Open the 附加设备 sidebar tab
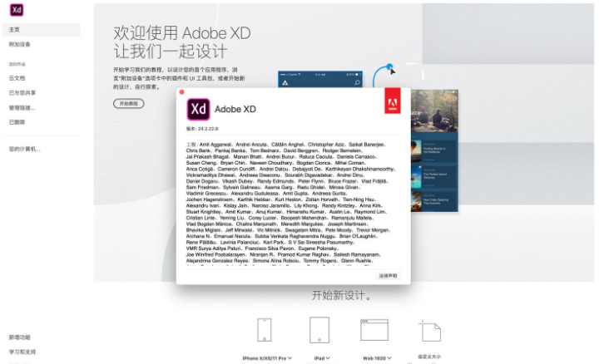The width and height of the screenshot is (604, 364). click(20, 44)
